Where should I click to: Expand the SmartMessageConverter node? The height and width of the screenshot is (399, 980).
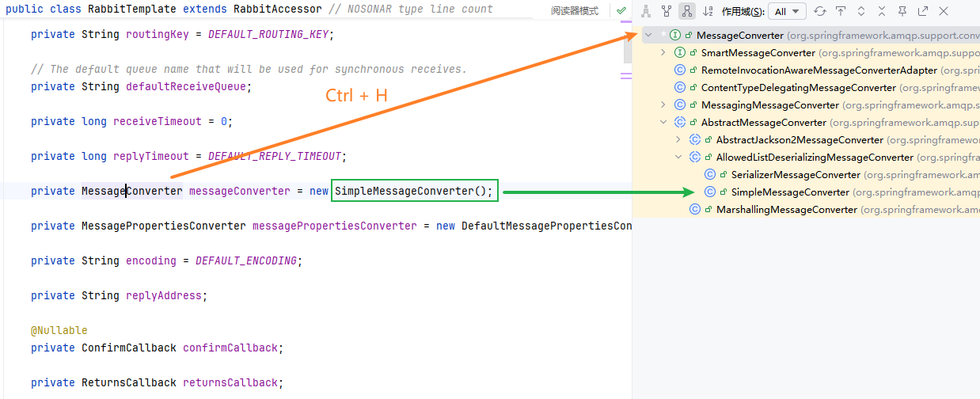(663, 52)
